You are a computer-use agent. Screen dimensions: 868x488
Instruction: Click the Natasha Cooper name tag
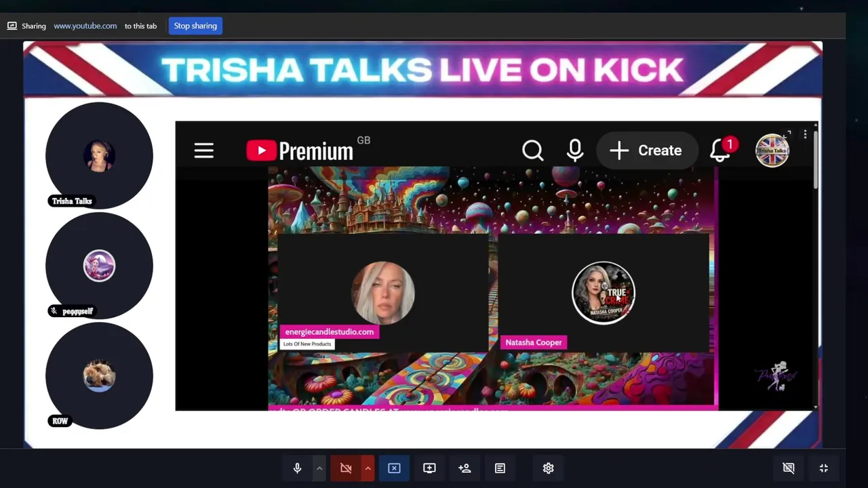point(533,342)
